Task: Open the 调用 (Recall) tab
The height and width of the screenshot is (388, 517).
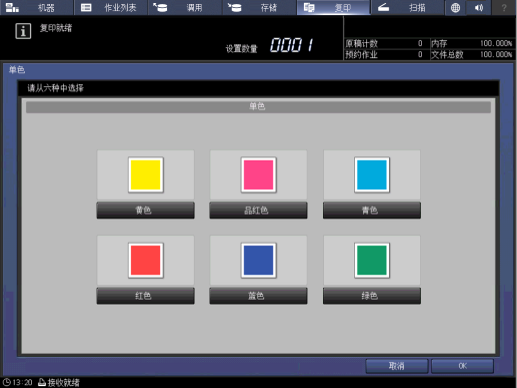Action: click(x=185, y=7)
